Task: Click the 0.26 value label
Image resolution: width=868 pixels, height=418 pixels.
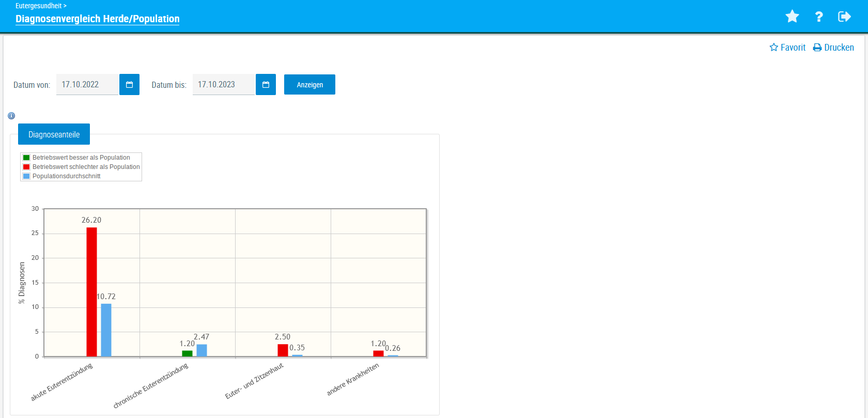Action: (x=393, y=348)
